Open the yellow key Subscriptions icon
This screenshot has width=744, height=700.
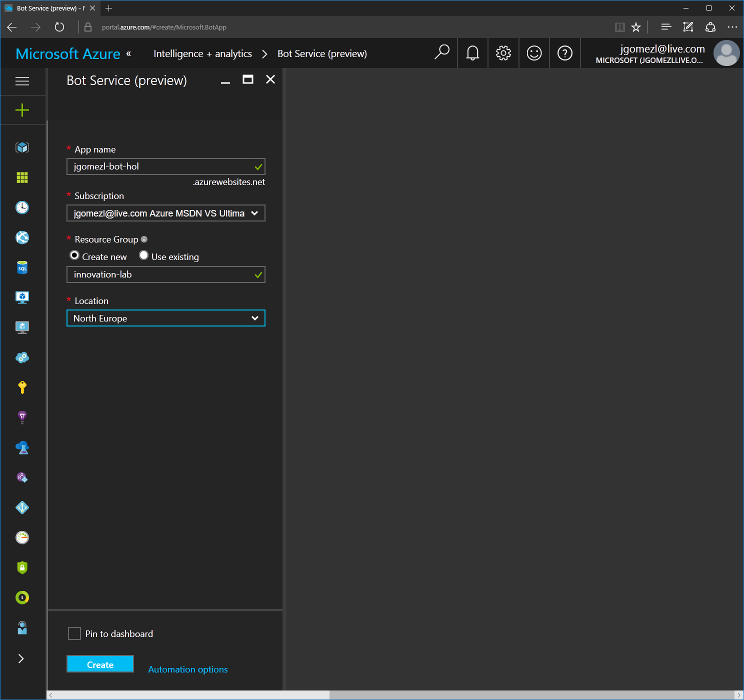tap(22, 387)
